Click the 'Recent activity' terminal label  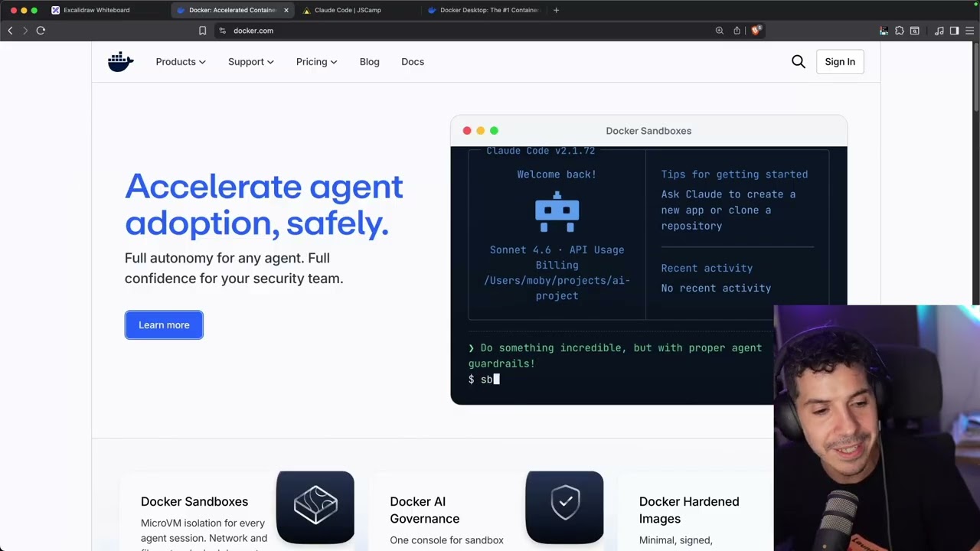point(707,269)
